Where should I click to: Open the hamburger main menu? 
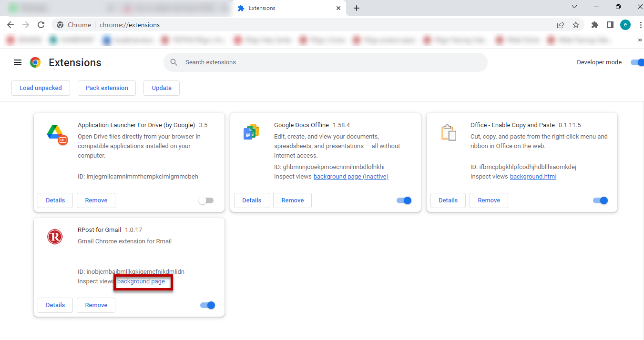click(18, 62)
